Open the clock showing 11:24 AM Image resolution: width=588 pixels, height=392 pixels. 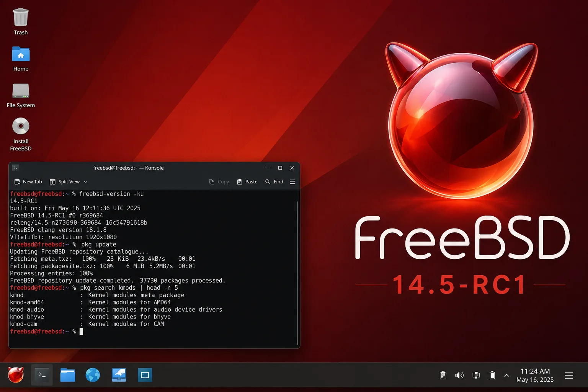(535, 375)
